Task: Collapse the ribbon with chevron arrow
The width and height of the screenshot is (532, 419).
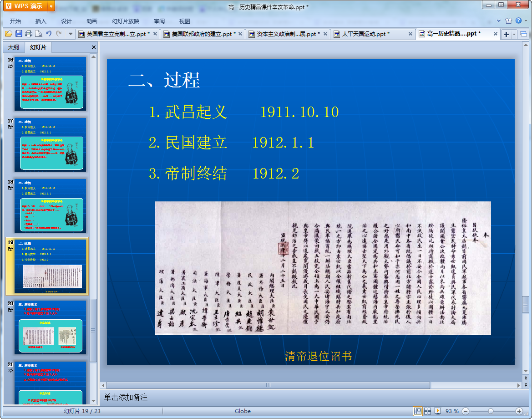Action: tap(499, 20)
